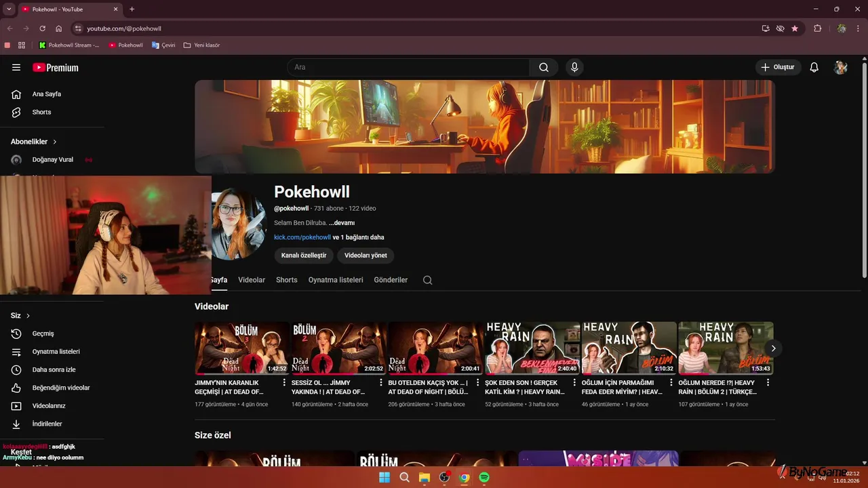Expand the Abonelikler section
868x488 pixels.
[x=34, y=142]
